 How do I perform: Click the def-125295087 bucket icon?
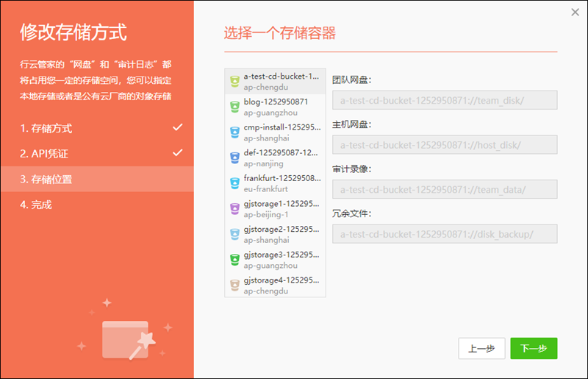(234, 157)
